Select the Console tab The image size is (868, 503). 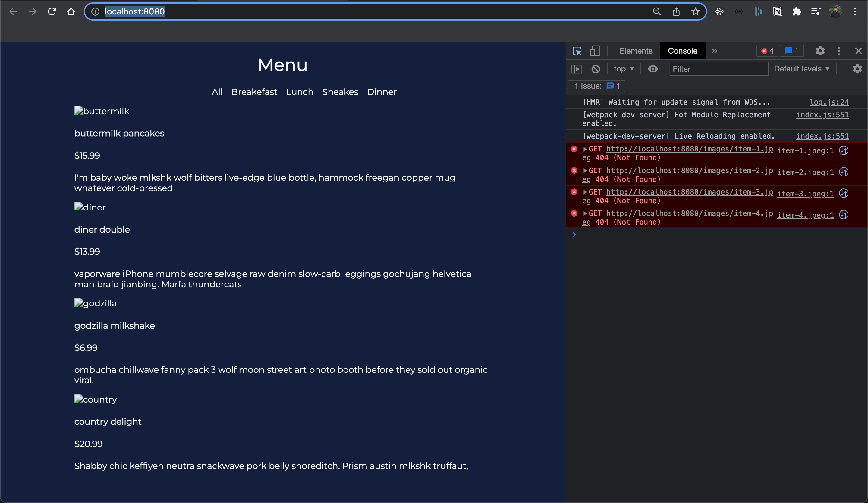pyautogui.click(x=682, y=51)
